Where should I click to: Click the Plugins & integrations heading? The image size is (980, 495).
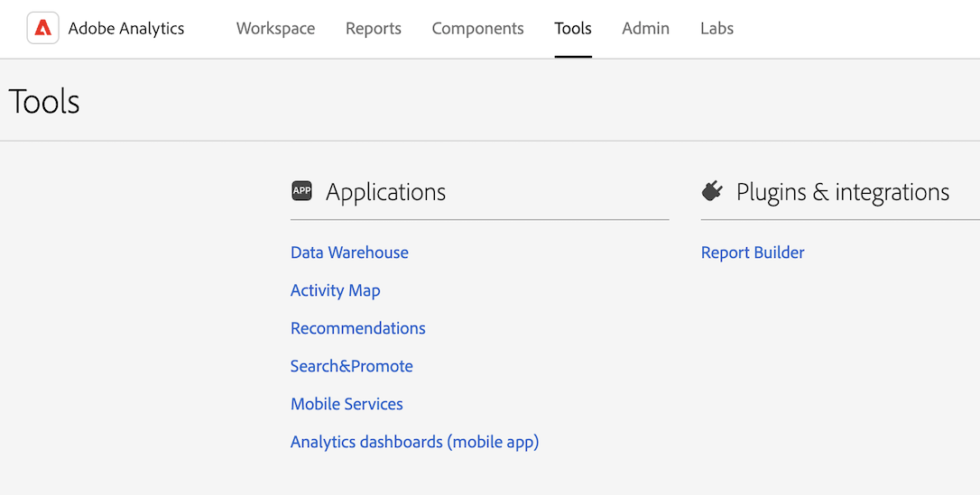[x=842, y=192]
